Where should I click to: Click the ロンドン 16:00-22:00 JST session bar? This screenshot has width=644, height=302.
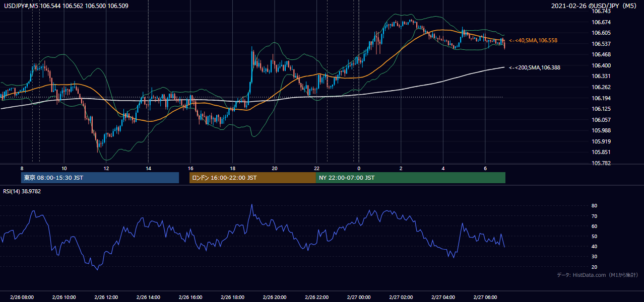252,178
